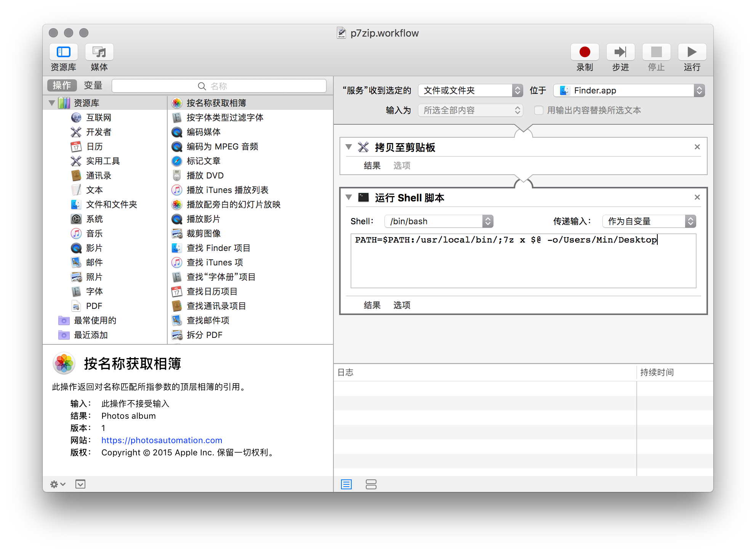Open Options (选项) under Run Shell Script

pos(402,305)
